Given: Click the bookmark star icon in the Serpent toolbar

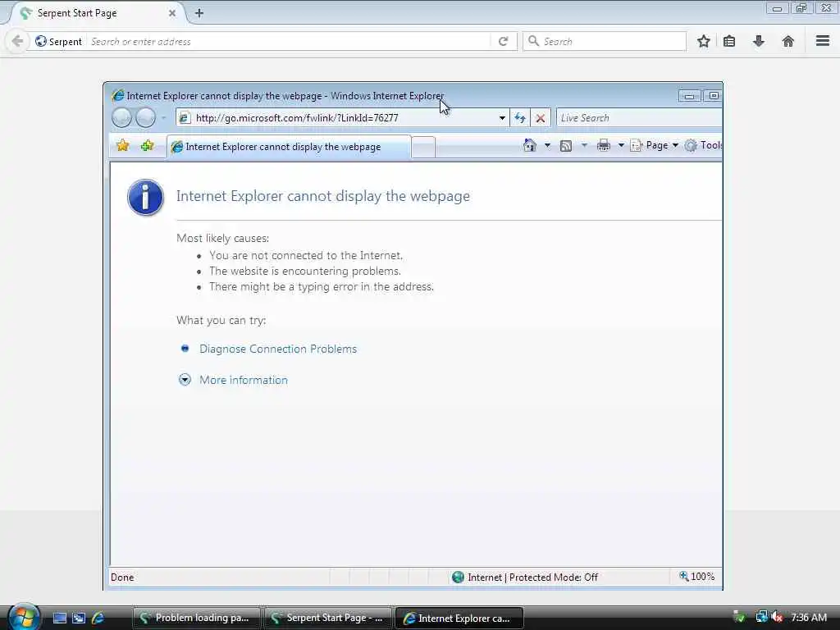Looking at the screenshot, I should pos(703,41).
